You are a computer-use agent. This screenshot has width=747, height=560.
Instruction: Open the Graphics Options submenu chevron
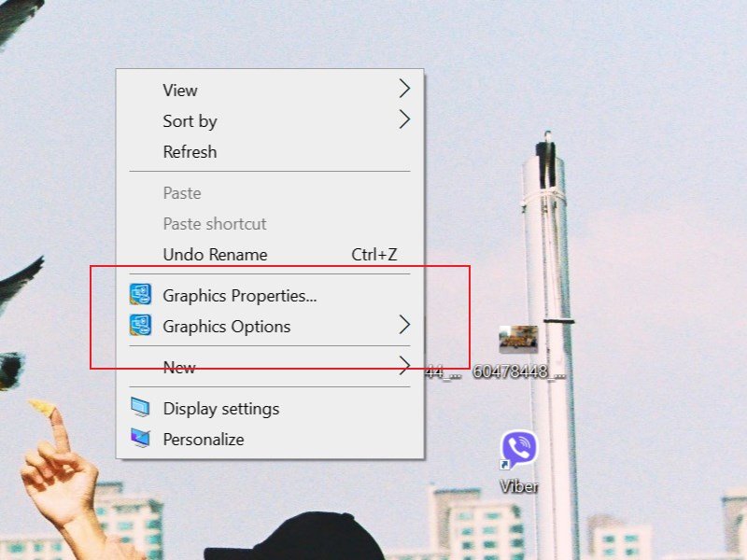coord(404,326)
